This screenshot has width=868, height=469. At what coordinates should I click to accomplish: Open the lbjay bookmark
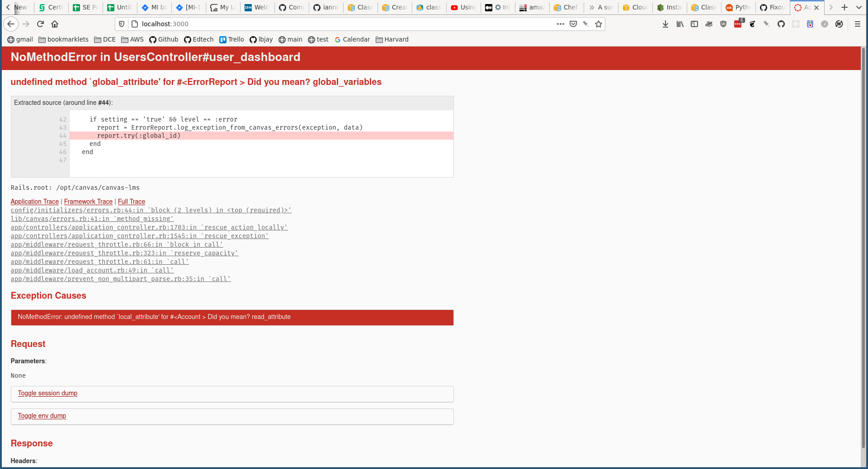pyautogui.click(x=261, y=39)
